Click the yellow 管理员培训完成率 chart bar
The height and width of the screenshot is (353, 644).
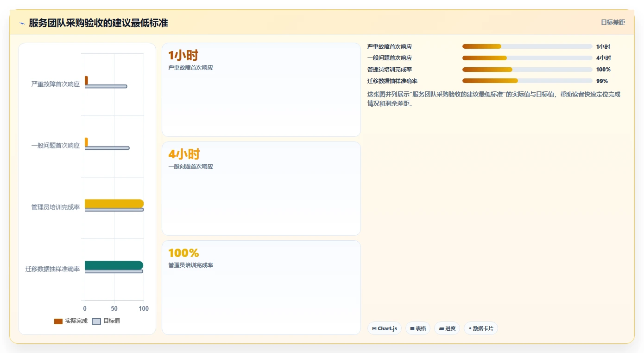tap(114, 204)
